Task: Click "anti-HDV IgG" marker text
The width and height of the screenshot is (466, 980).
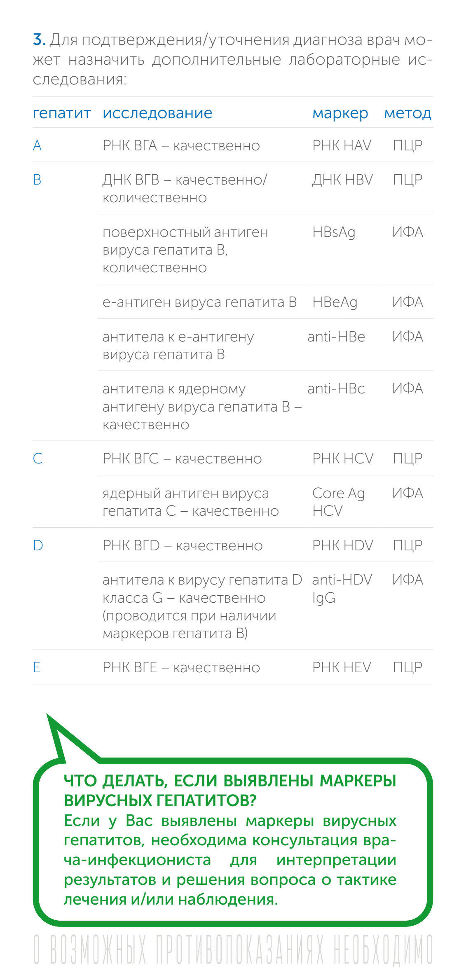Action: point(342,589)
